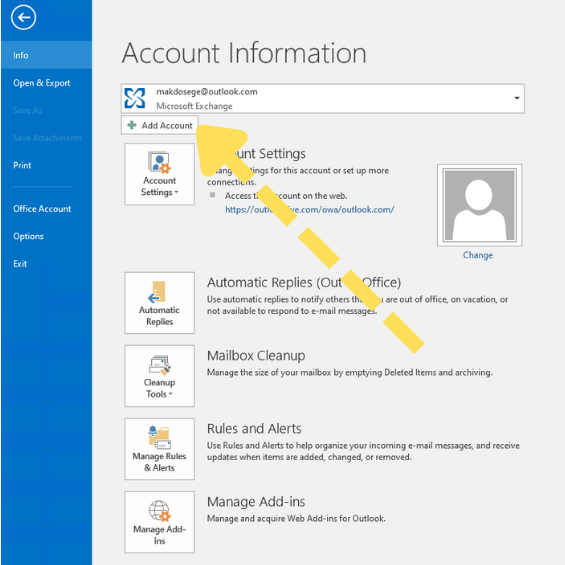
Task: Open the Cleanup Tools menu button
Action: tap(160, 376)
